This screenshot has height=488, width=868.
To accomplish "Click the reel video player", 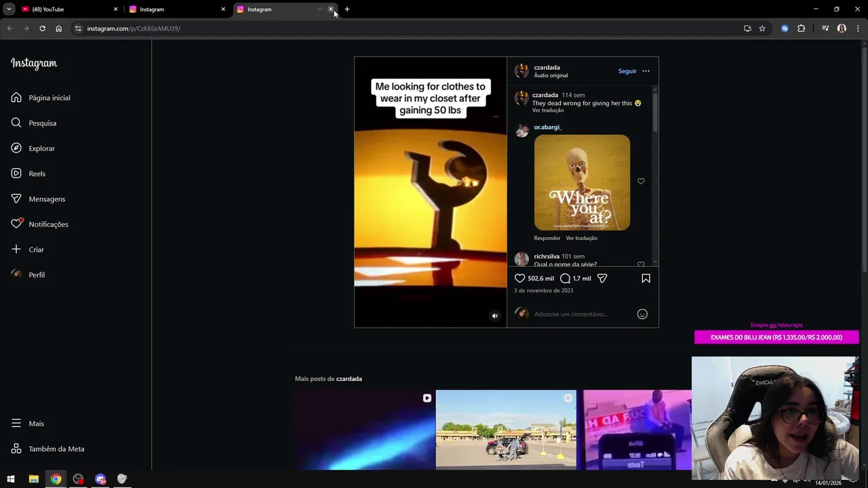I will point(431,192).
